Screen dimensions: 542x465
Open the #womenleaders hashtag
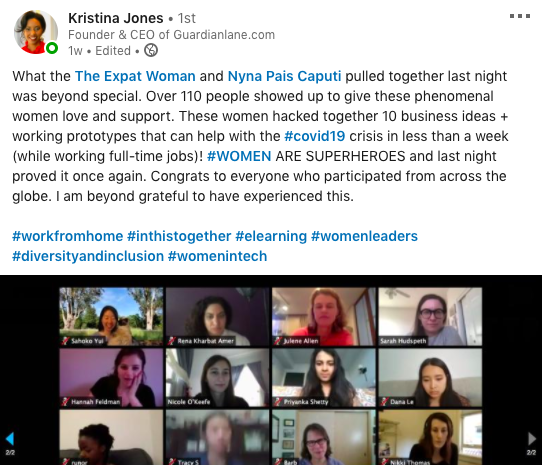pyautogui.click(x=364, y=236)
